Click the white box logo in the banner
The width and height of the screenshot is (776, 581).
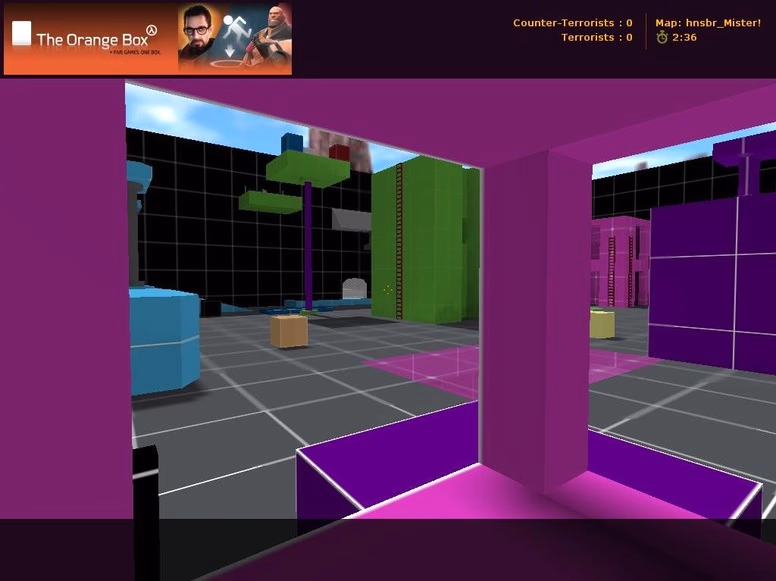tap(21, 33)
